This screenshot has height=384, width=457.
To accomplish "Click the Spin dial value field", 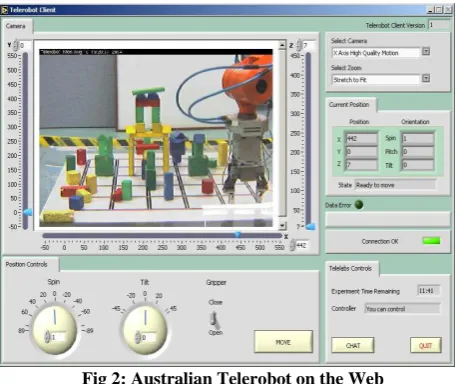I will pos(59,337).
